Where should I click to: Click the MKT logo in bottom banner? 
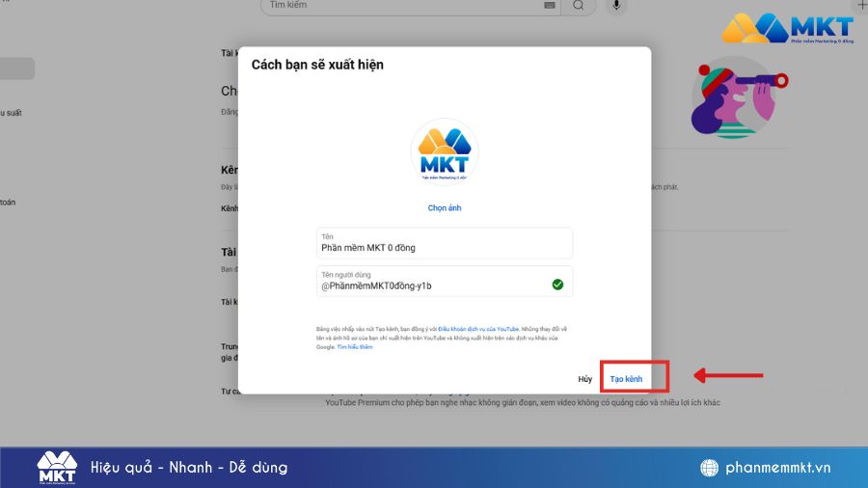coord(56,467)
